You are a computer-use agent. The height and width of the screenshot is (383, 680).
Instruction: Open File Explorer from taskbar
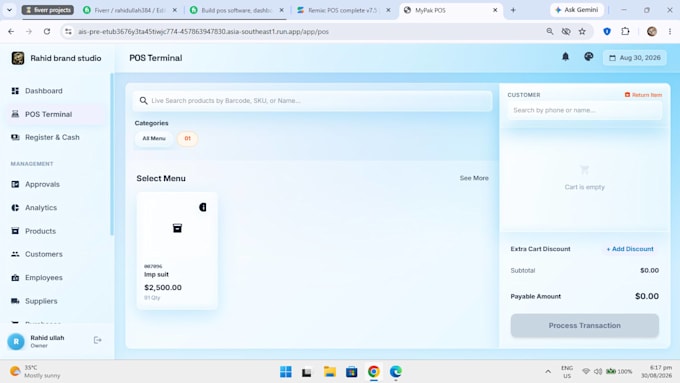pos(330,372)
